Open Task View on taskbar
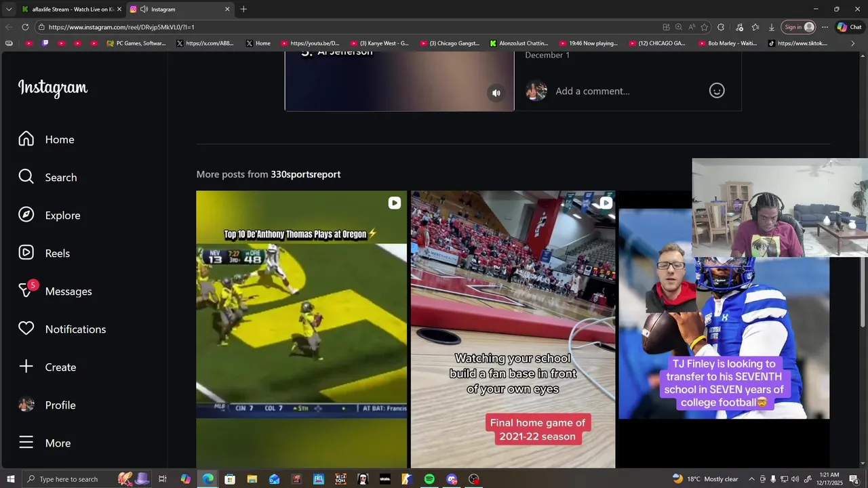 [162, 479]
